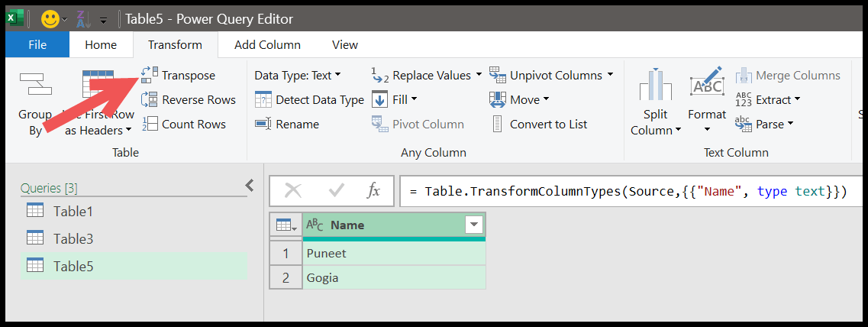
Task: Click the sort Z-A quick access icon
Action: tap(82, 19)
